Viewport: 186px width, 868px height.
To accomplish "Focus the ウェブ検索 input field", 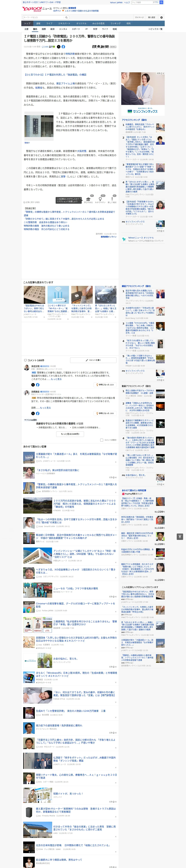I will (142, 2).
